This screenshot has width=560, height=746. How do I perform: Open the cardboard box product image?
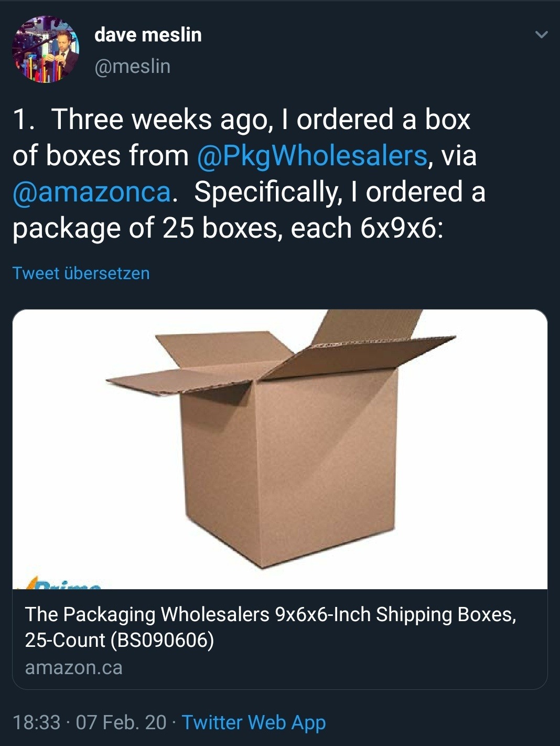(280, 449)
